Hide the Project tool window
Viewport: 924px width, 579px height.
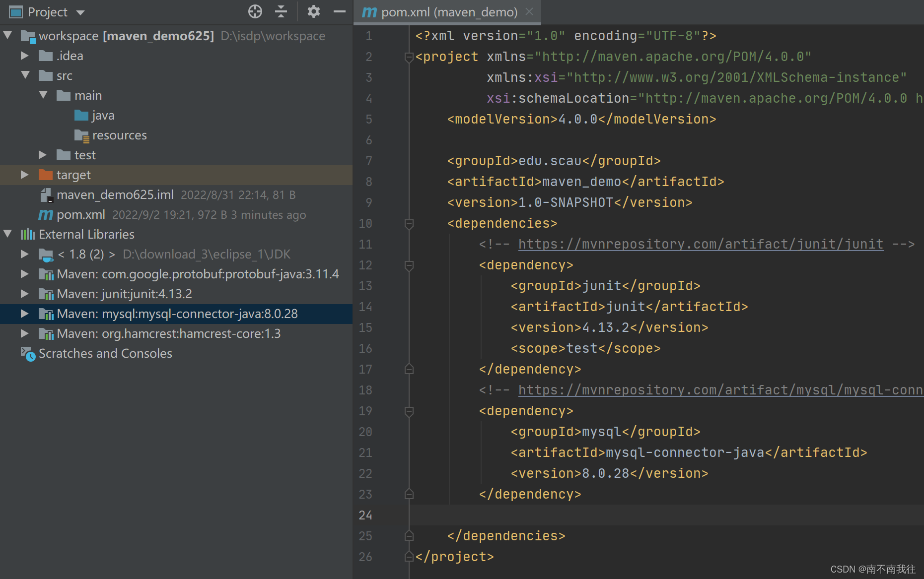tap(340, 11)
